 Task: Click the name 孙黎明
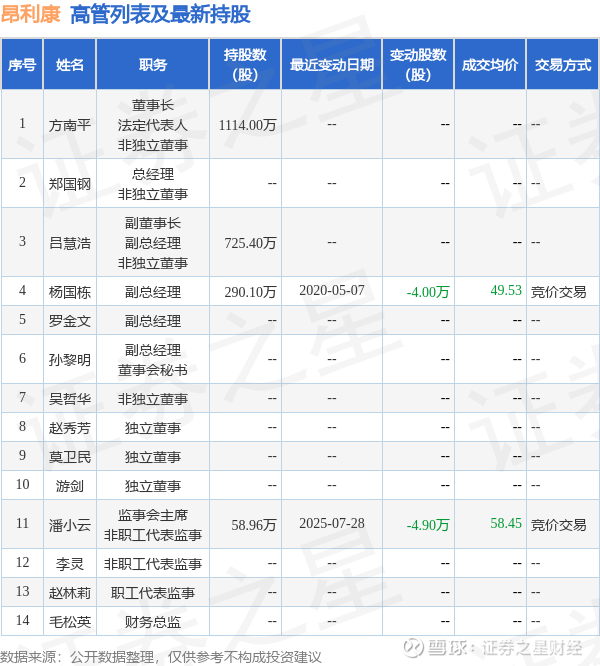[x=70, y=360]
